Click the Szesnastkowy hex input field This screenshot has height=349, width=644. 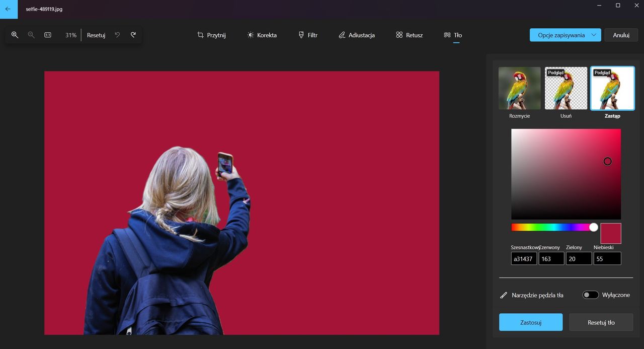pyautogui.click(x=524, y=258)
